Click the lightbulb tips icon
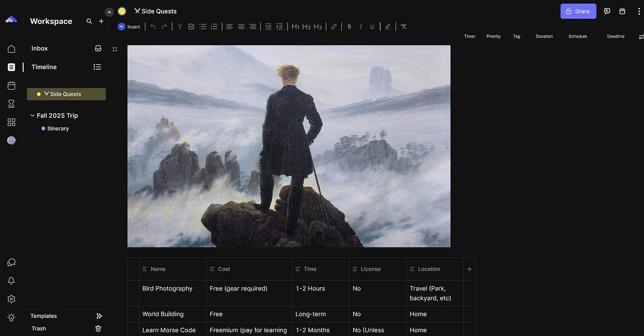 click(x=11, y=317)
